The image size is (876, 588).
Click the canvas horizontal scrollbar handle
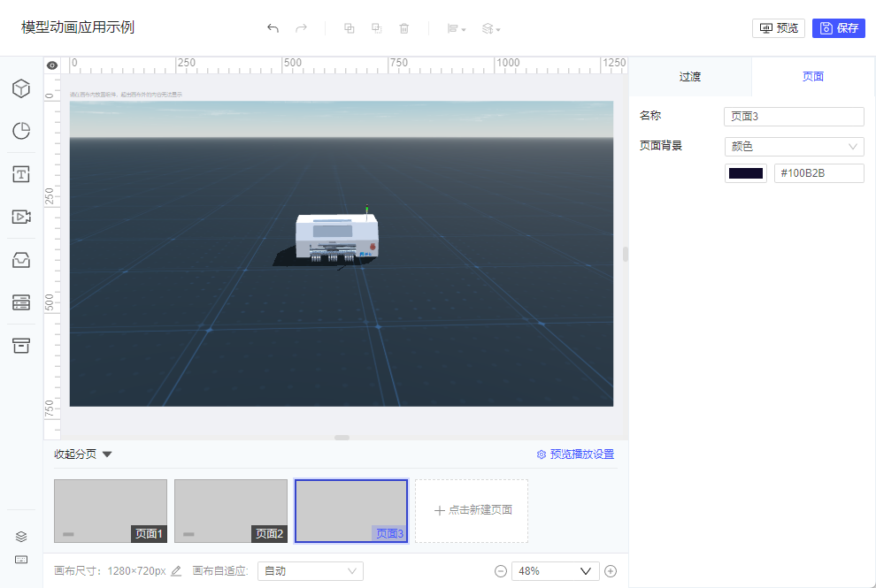click(x=342, y=438)
